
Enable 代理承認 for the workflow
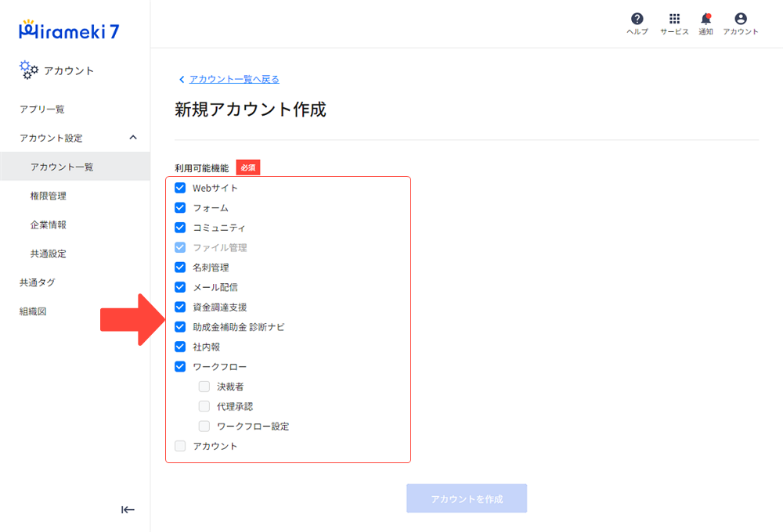click(204, 406)
